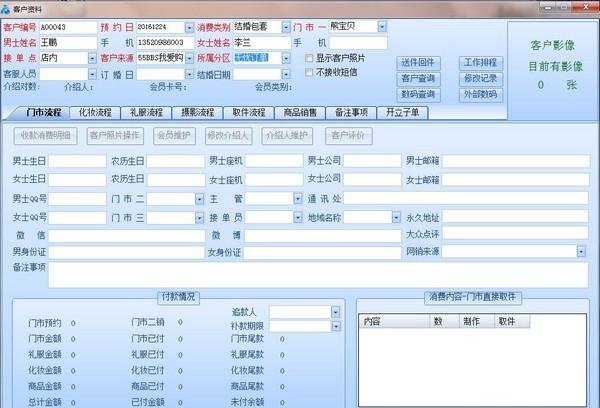The width and height of the screenshot is (600, 408).
Task: Click the 会员维护 button
Action: pyautogui.click(x=174, y=136)
